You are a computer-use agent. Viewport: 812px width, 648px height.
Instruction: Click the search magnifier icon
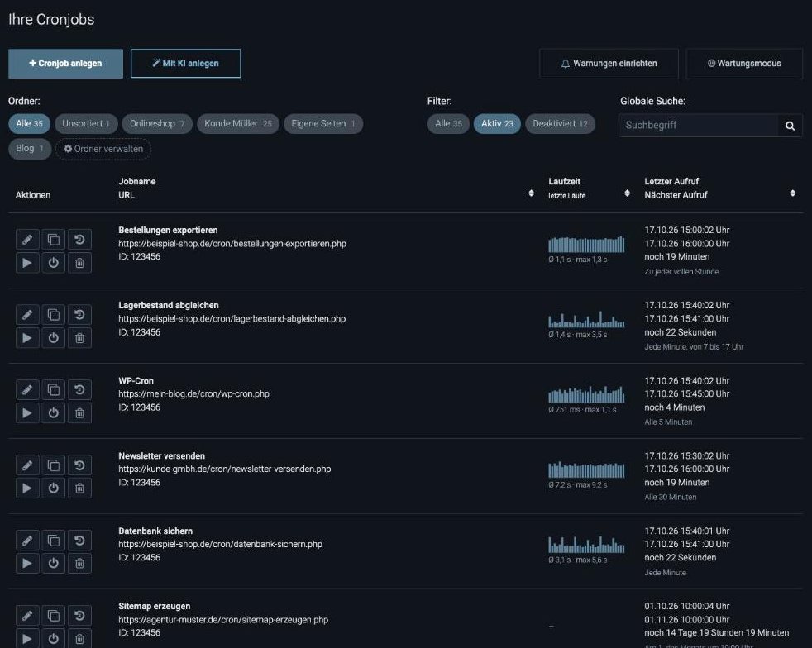pyautogui.click(x=791, y=126)
